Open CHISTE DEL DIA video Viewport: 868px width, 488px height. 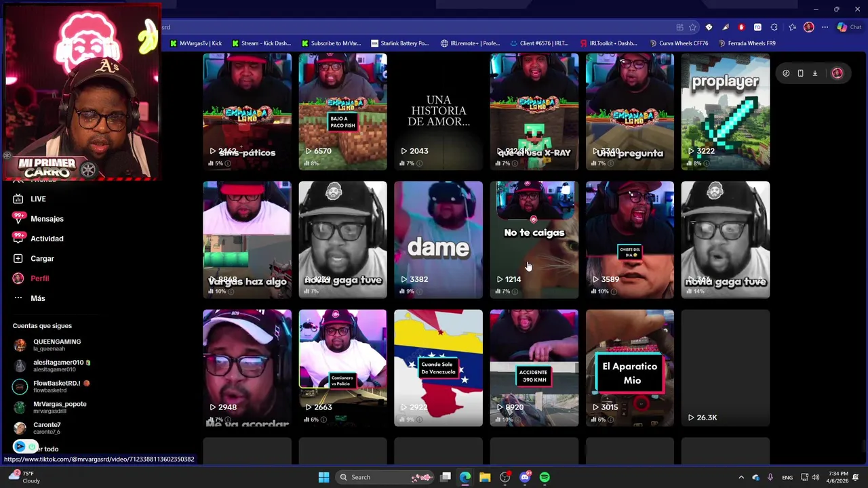pos(629,239)
